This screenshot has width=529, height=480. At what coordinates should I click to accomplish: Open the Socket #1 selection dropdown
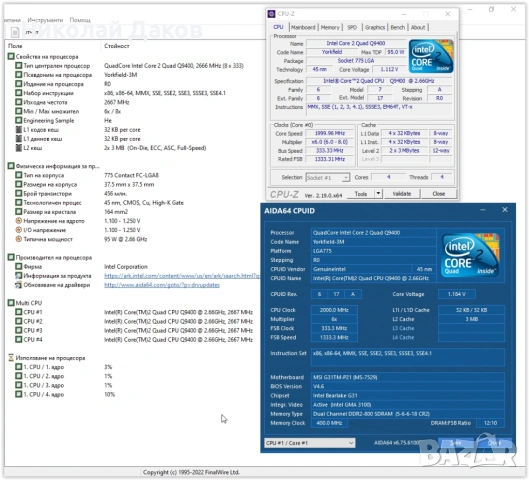tap(328, 177)
